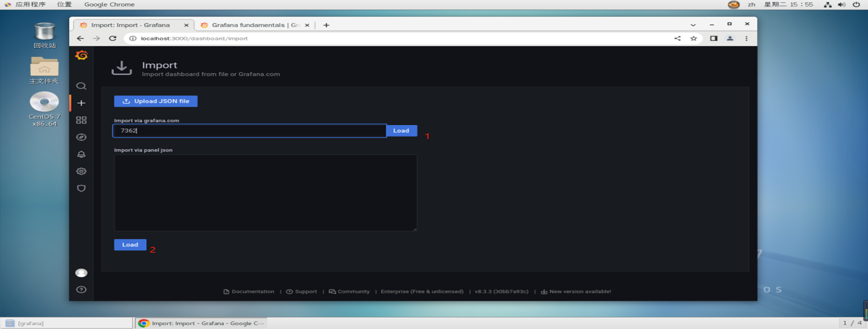Open the Search dashboards sidebar icon
The width and height of the screenshot is (868, 329).
click(81, 86)
